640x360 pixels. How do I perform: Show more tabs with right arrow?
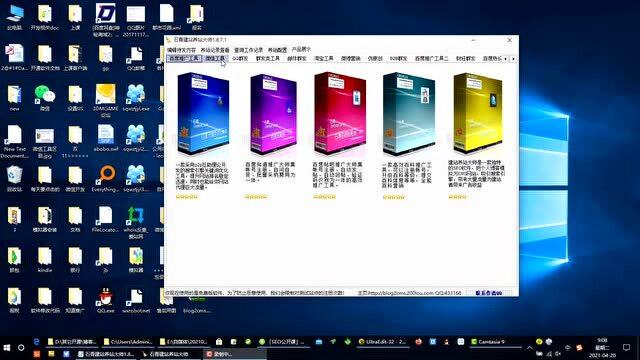(x=513, y=59)
